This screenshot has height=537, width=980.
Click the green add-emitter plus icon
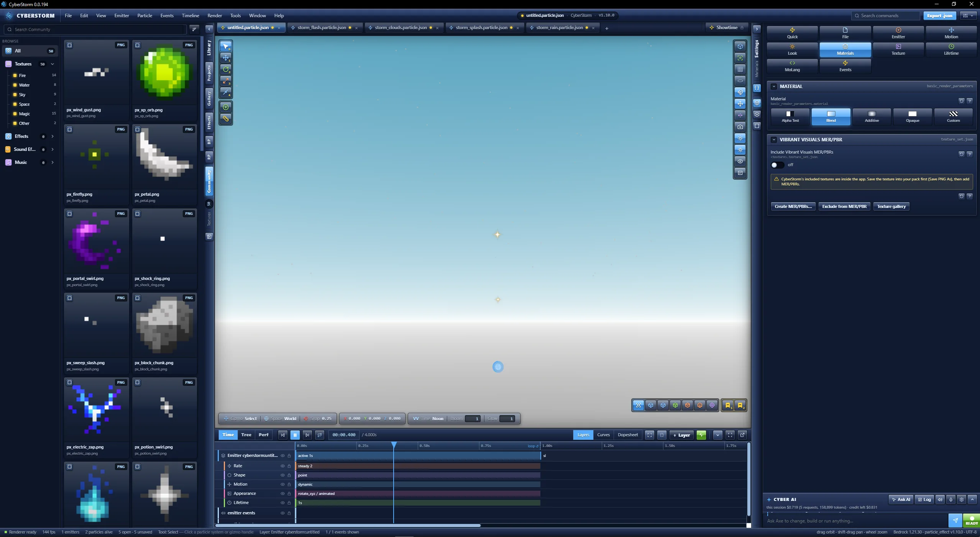coord(226,107)
